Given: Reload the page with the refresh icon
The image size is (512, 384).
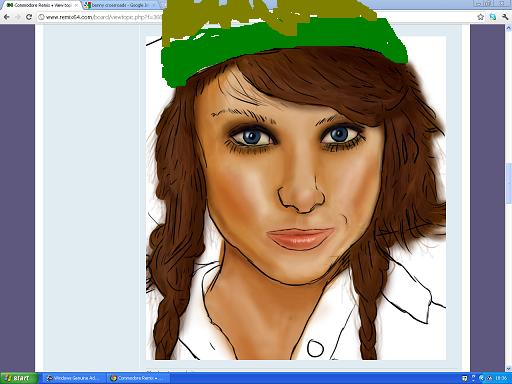Looking at the screenshot, I should 29,17.
